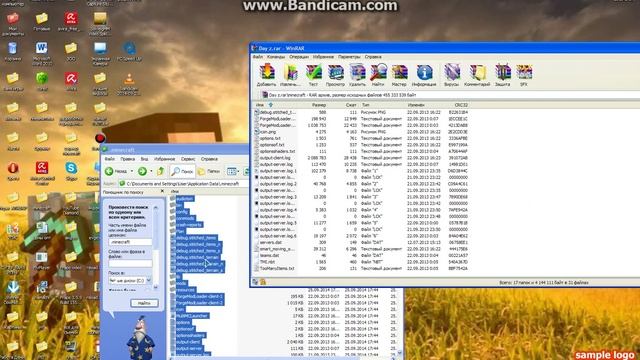Open the Избранное menu in WinRAR
The width and height of the screenshot is (640, 360).
[323, 57]
